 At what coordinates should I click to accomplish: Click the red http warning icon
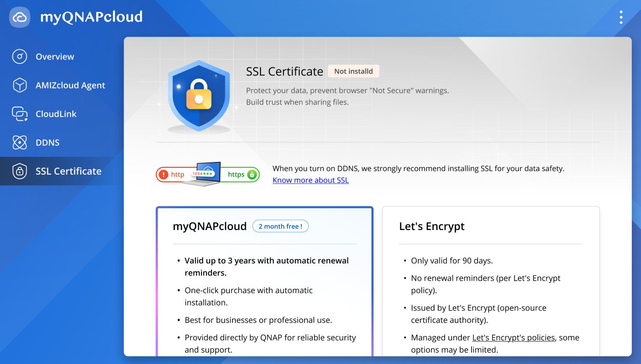click(163, 175)
